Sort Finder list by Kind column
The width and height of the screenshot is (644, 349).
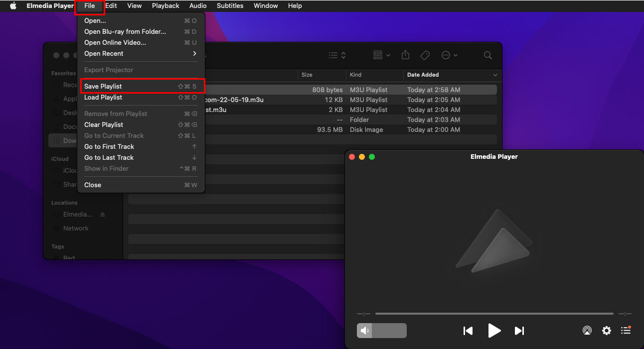tap(356, 75)
